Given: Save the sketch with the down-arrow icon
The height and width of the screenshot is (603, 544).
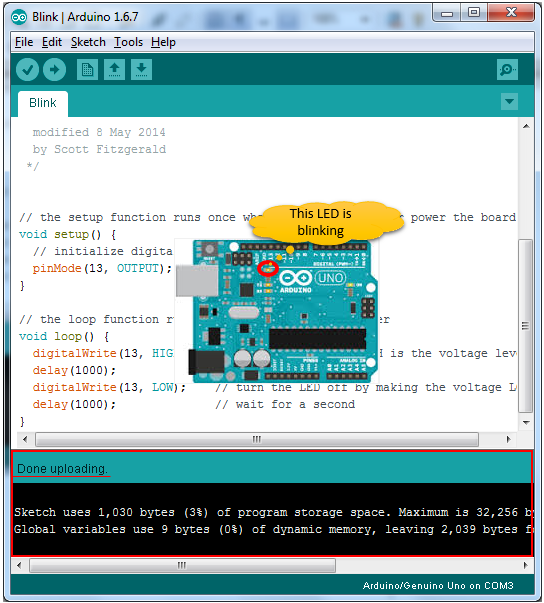Looking at the screenshot, I should click(x=141, y=70).
